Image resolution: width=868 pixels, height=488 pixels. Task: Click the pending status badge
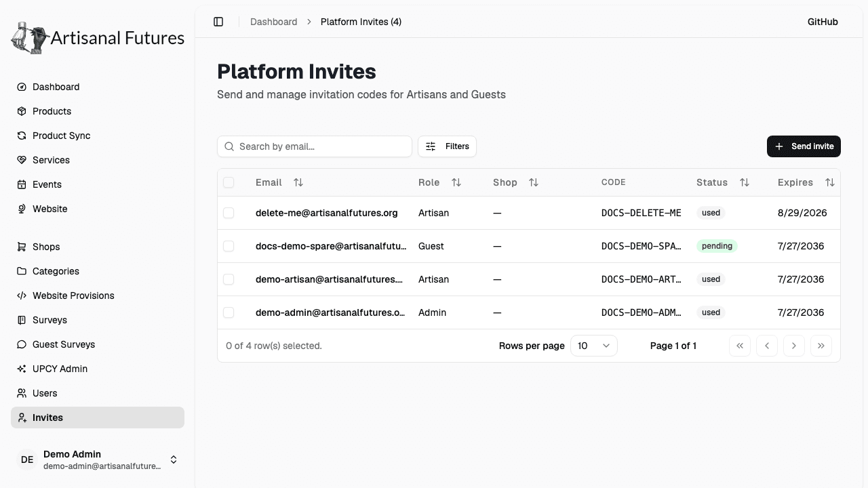click(717, 246)
